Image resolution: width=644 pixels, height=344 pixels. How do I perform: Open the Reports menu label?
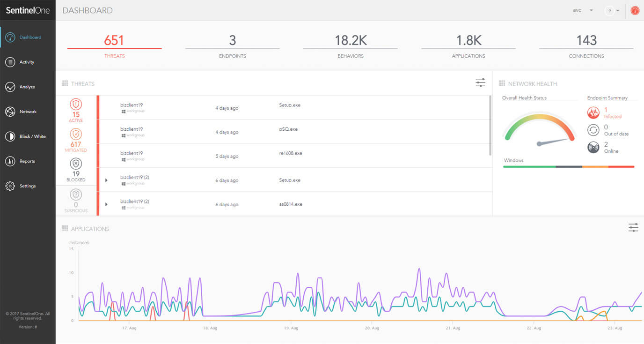(27, 161)
